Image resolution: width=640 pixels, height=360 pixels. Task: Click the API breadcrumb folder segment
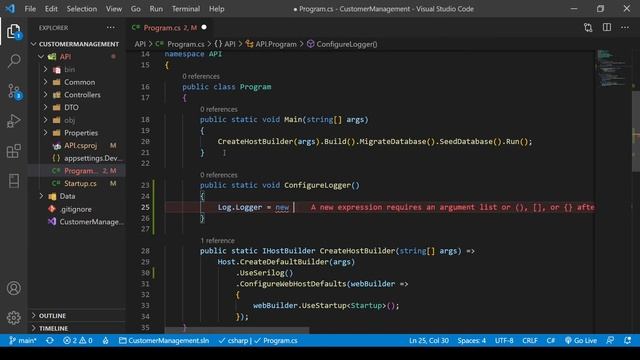140,44
